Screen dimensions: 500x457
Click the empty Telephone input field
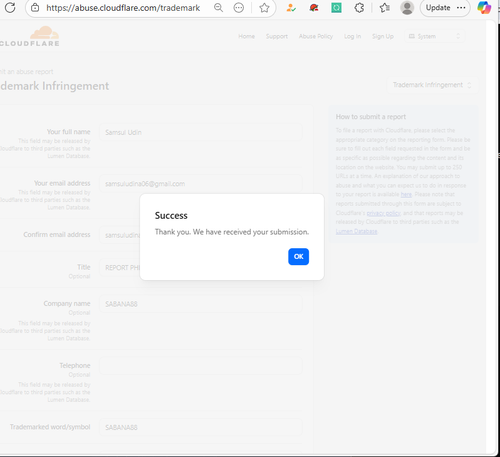201,366
